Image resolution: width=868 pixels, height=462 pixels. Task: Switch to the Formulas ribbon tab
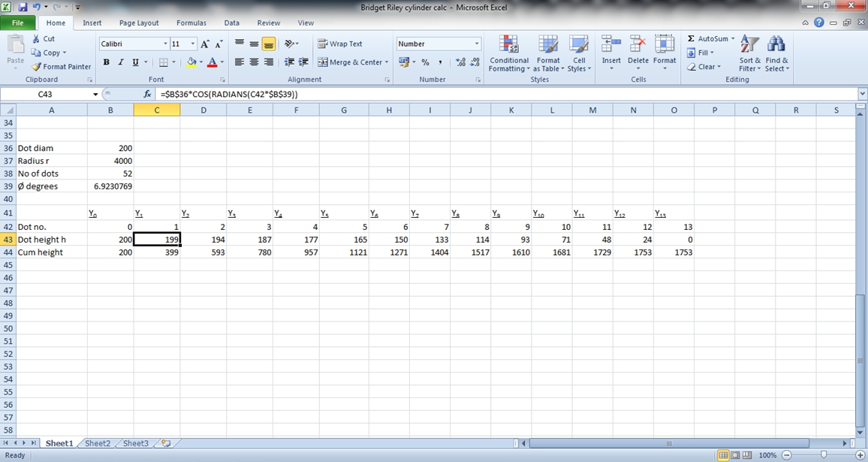(191, 23)
